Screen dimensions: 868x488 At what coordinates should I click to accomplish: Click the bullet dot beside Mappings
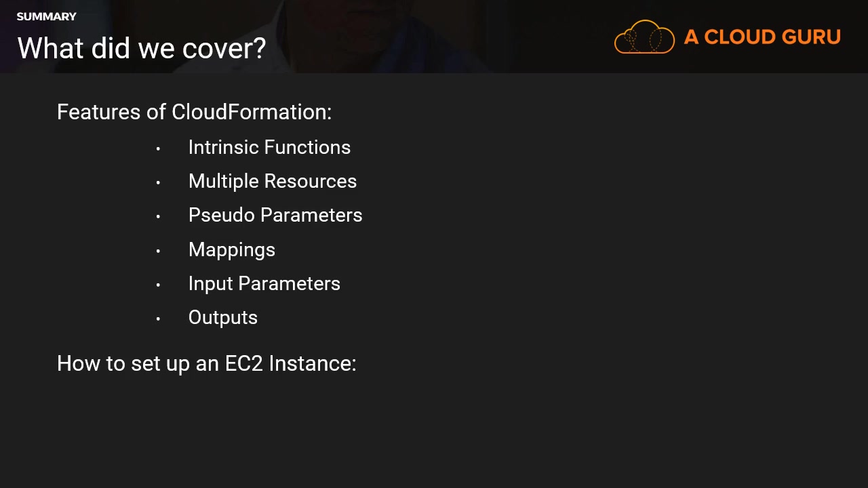[158, 251]
